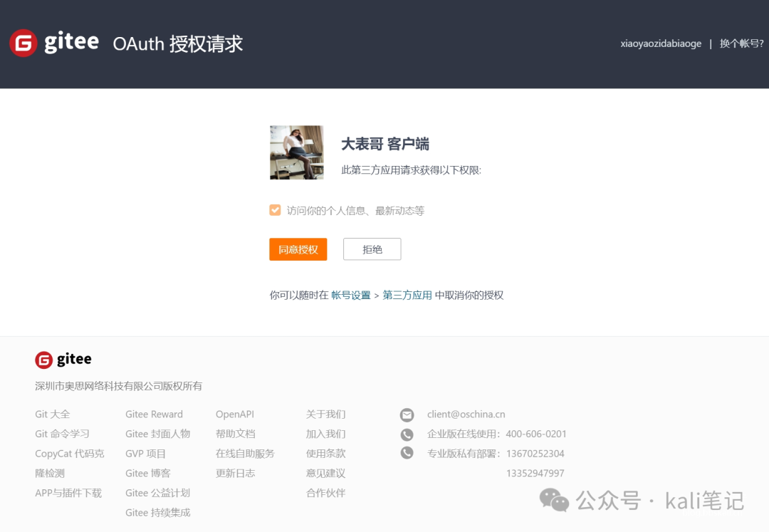769x532 pixels.
Task: Open the CopyCat 代码克隆检测 footer link
Action: click(69, 464)
